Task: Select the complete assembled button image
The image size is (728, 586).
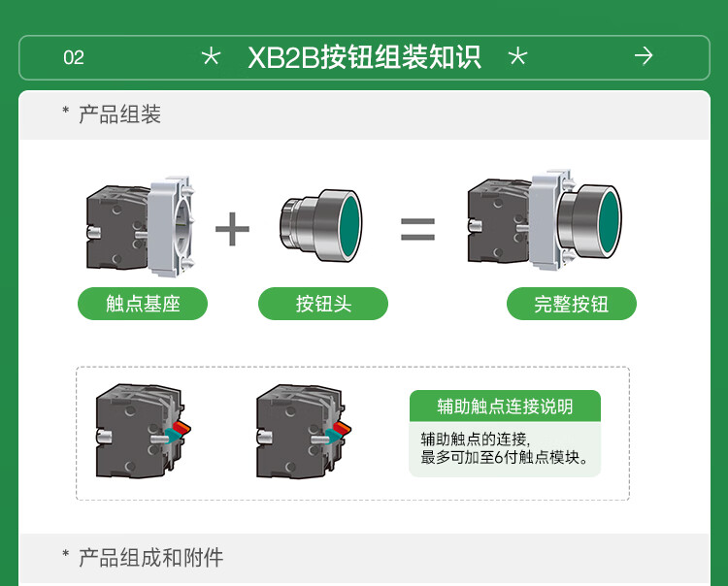Action: (x=545, y=221)
